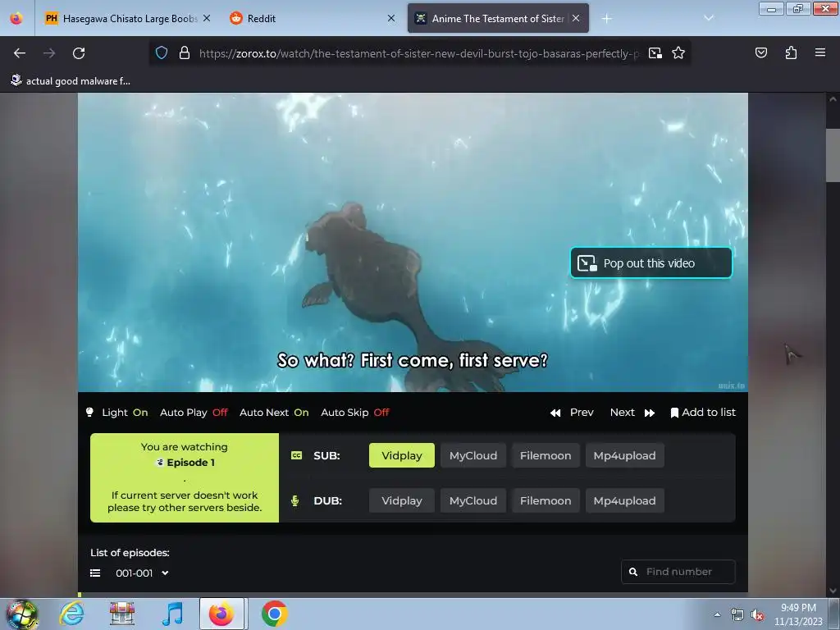Open the Pocket save icon
This screenshot has height=630, width=840.
point(761,52)
